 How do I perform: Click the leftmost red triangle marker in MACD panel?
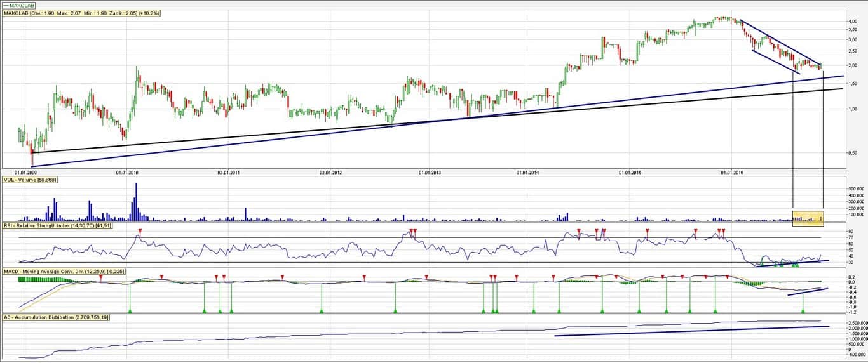point(101,277)
